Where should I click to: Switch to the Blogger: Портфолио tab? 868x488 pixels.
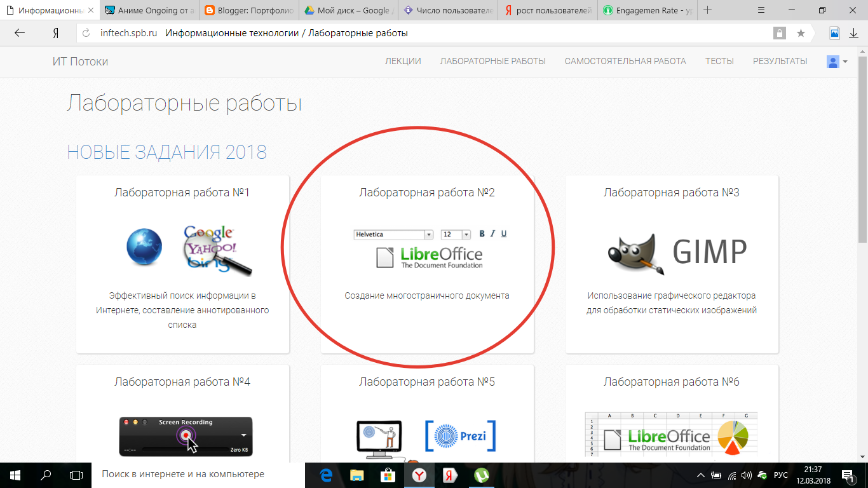pos(250,11)
